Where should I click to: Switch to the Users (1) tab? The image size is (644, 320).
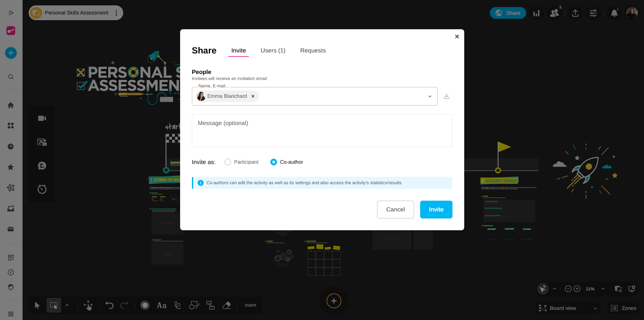coord(273,50)
